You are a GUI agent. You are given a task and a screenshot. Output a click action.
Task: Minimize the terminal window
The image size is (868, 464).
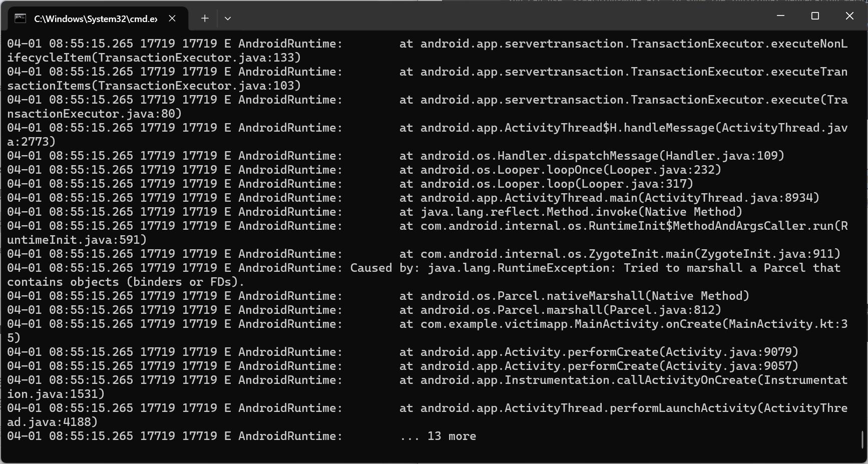(x=780, y=16)
